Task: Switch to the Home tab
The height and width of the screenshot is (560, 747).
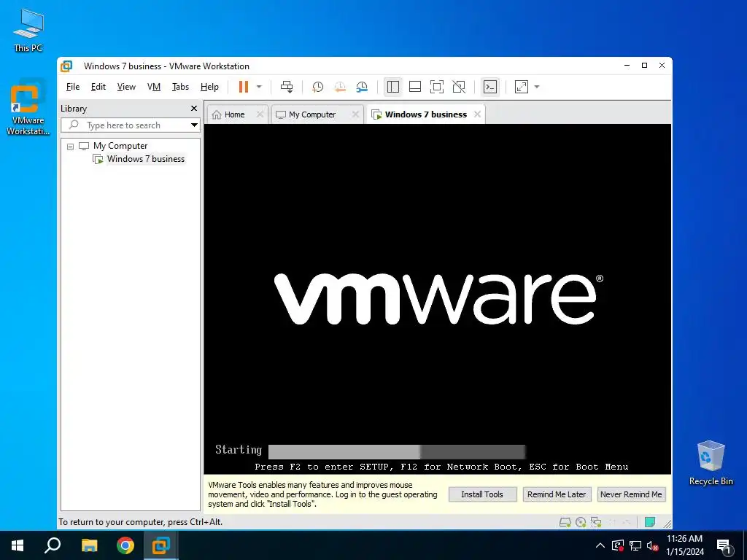Action: tap(234, 114)
